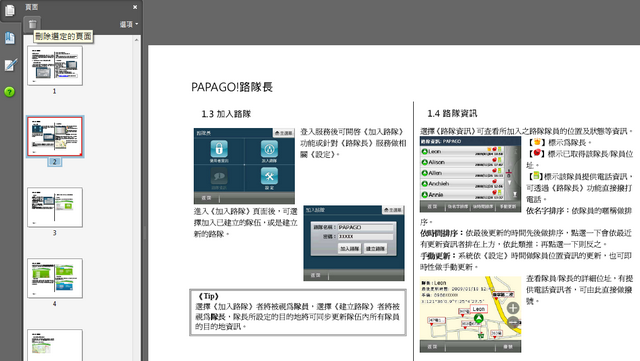Open the 選項 options dropdown
Viewport: 640px width, 361px height.
(x=129, y=25)
